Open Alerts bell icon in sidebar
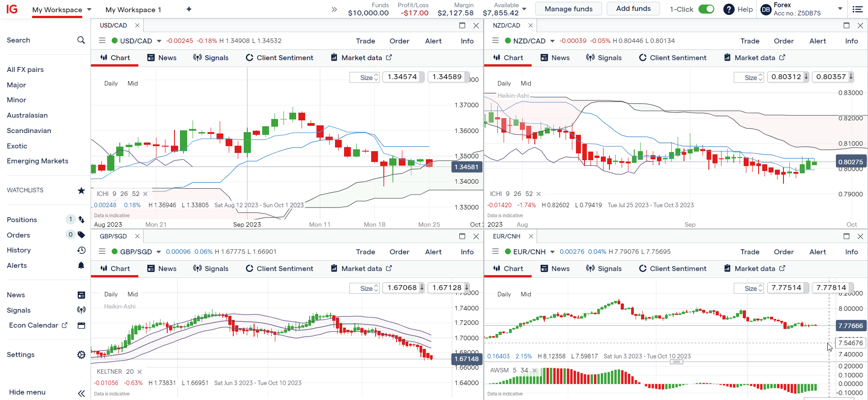 81,266
